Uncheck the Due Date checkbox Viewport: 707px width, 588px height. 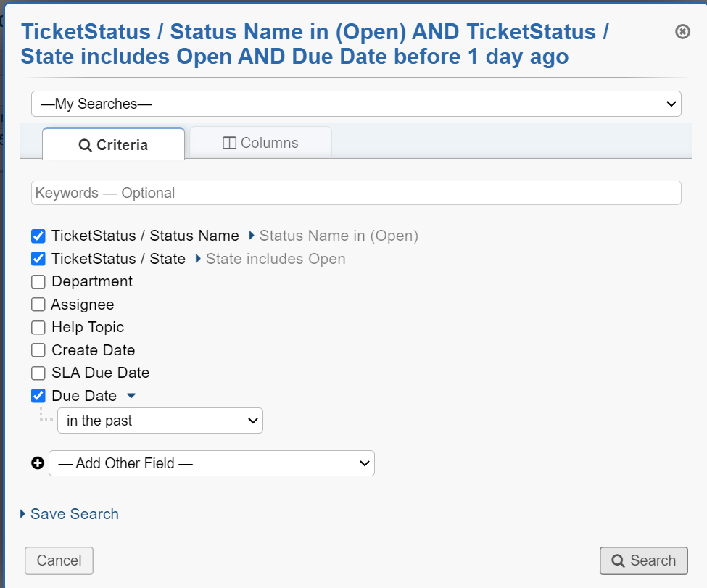38,396
